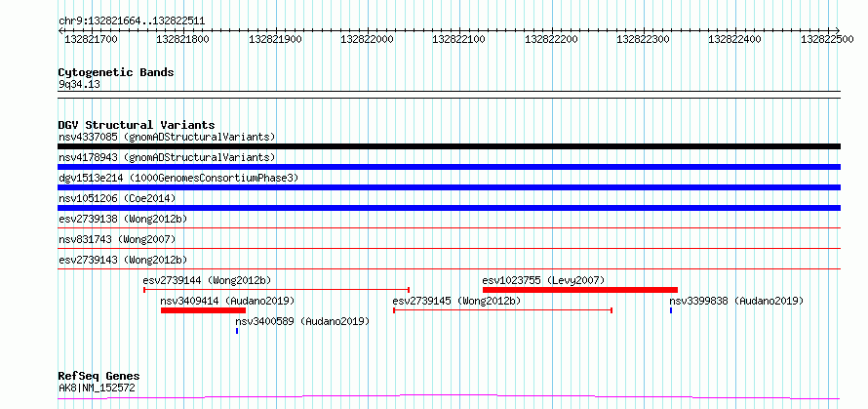Click the 9q34.13 band label
The height and width of the screenshot is (409, 868).
point(79,85)
